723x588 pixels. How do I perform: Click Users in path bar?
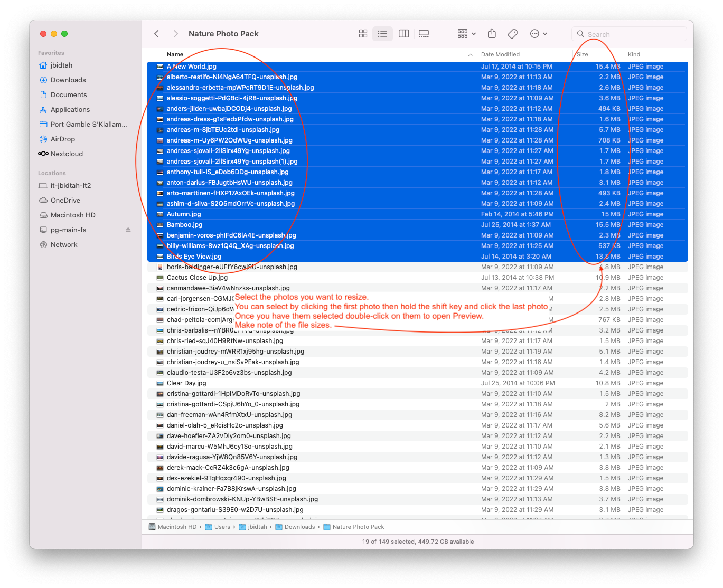[218, 527]
